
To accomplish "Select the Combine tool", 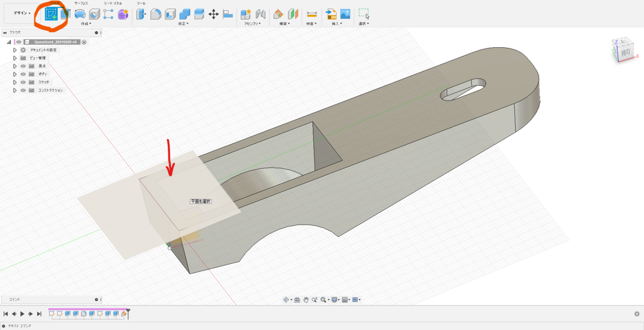I will pyautogui.click(x=185, y=14).
